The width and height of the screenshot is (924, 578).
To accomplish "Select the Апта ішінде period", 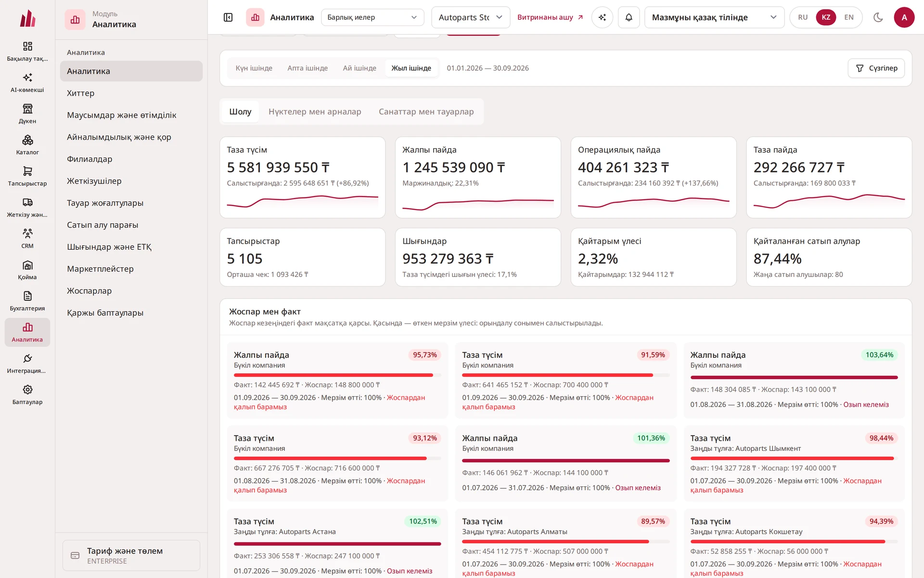I will pos(308,68).
